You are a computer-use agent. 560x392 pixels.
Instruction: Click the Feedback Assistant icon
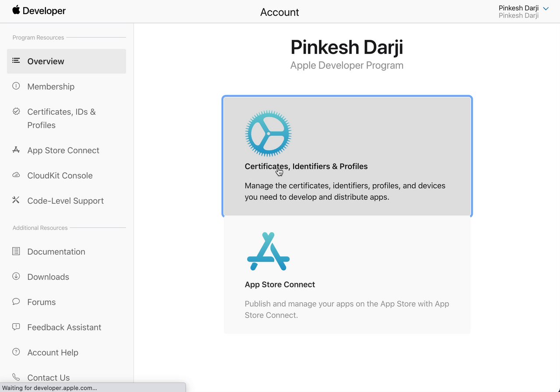pos(16,327)
